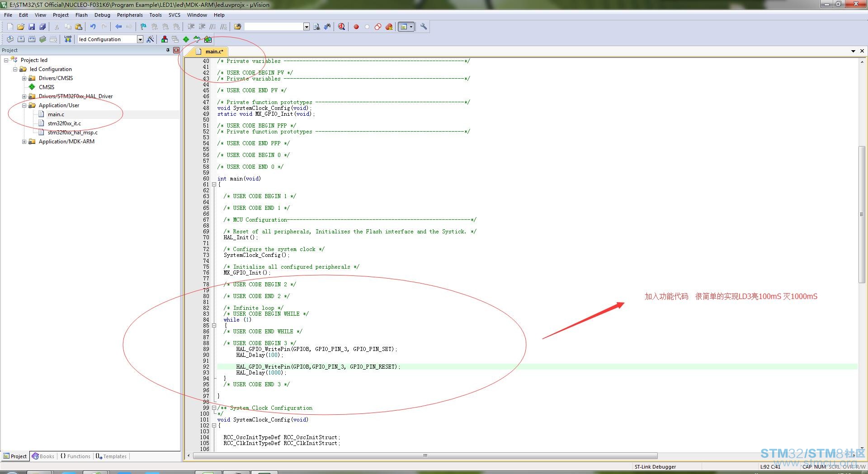Screen dimensions: 868x474
Task: Select stm32f0xx_it.c in the project tree
Action: (65, 123)
